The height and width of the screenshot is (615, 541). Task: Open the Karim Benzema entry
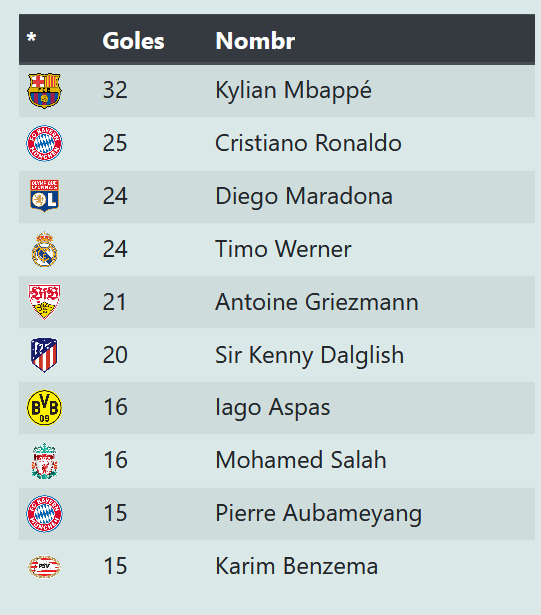click(x=296, y=566)
